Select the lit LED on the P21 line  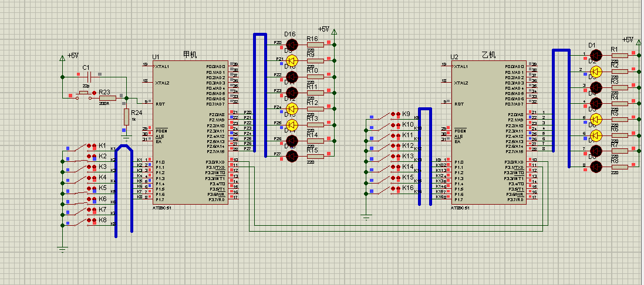(292, 60)
